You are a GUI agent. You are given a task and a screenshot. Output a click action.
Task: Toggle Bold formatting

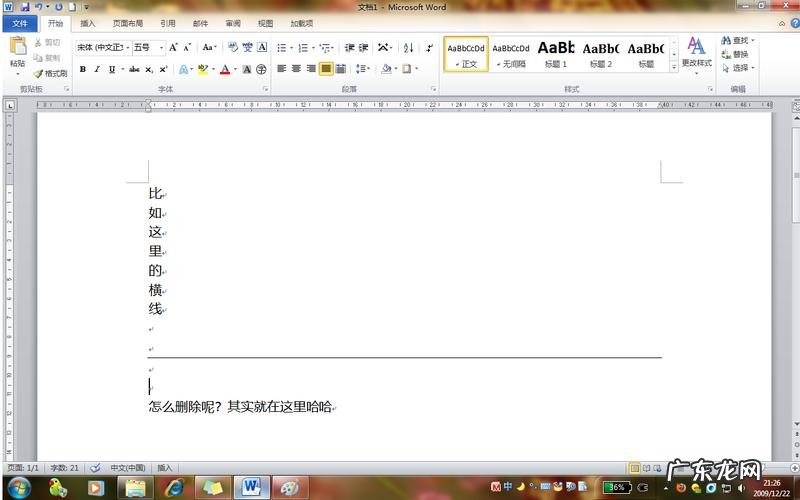click(82, 69)
